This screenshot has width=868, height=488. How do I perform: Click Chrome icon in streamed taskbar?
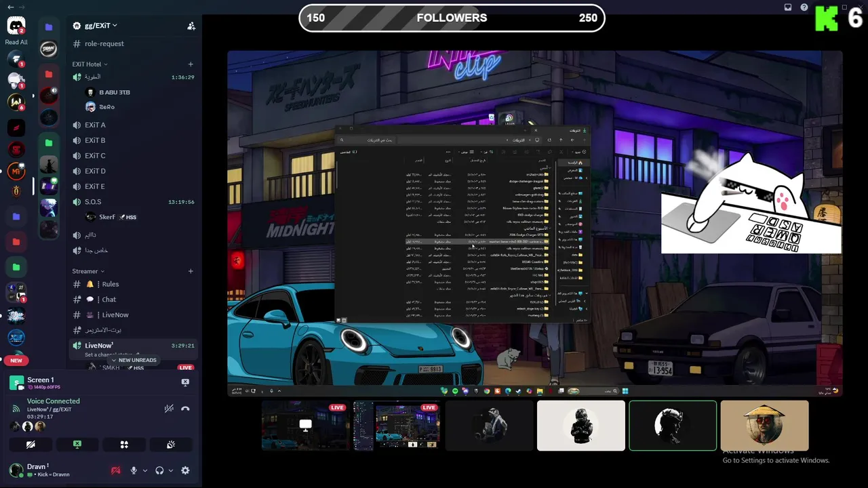487,390
